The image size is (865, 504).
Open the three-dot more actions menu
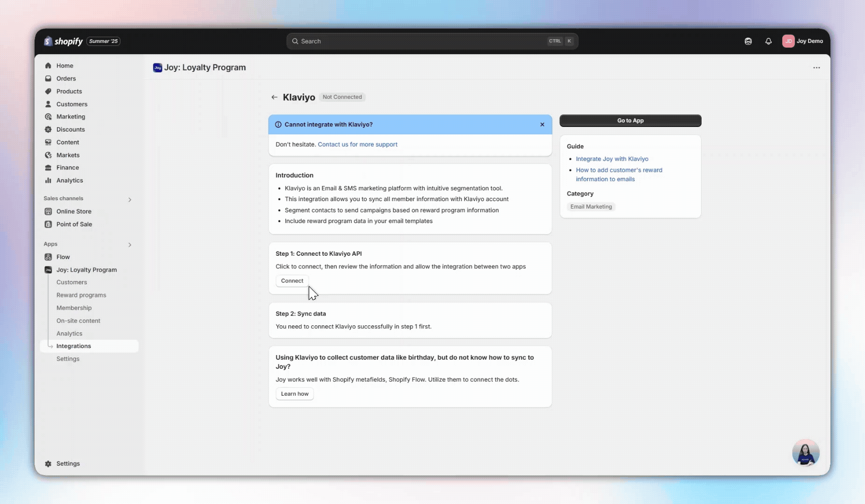(816, 68)
